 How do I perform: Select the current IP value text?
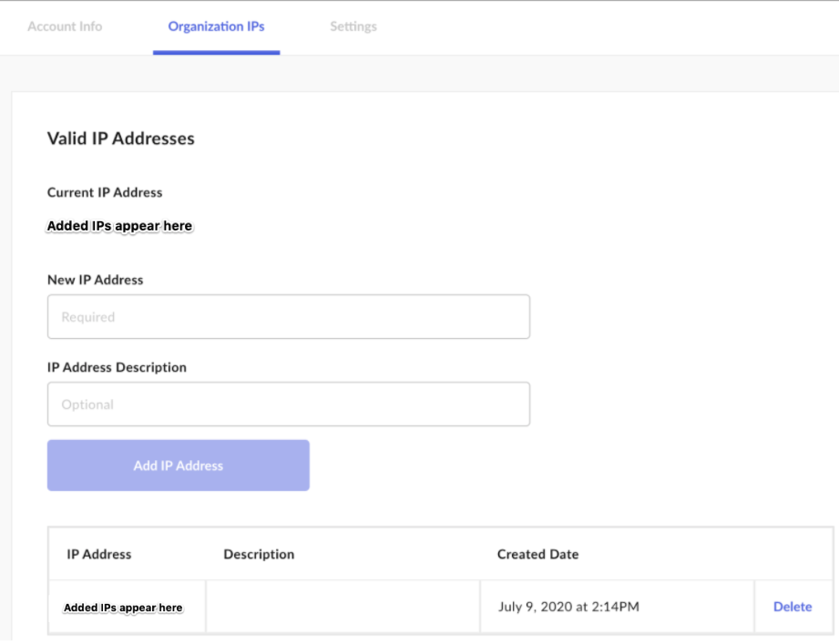point(120,226)
